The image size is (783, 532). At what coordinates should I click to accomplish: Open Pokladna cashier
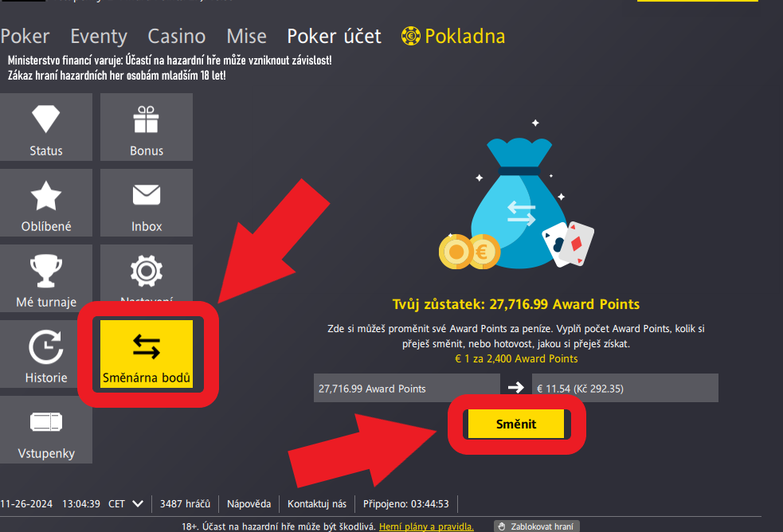pyautogui.click(x=453, y=37)
